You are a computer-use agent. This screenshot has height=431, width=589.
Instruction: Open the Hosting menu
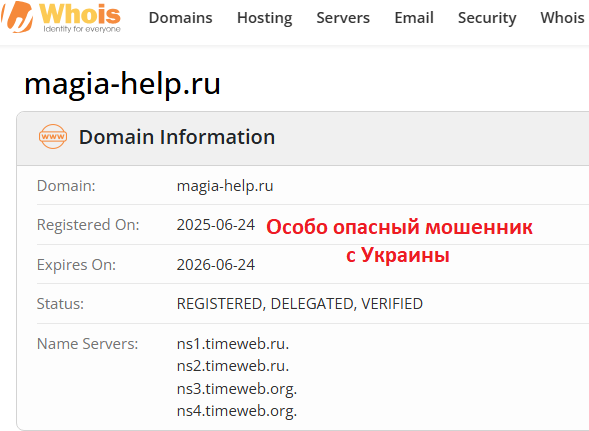tap(265, 18)
